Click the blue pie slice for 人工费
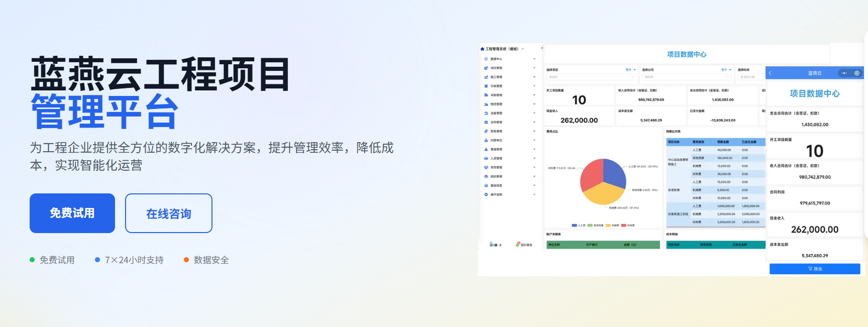The image size is (868, 327). coord(614,172)
